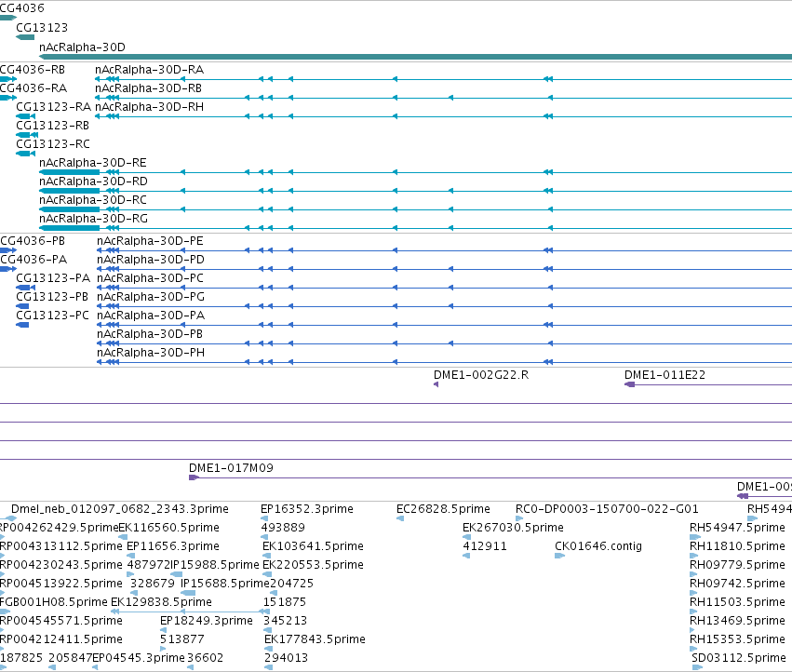Select transcript nAcRalpha-30D-RG
Image resolution: width=792 pixels, height=672 pixels.
[93, 219]
